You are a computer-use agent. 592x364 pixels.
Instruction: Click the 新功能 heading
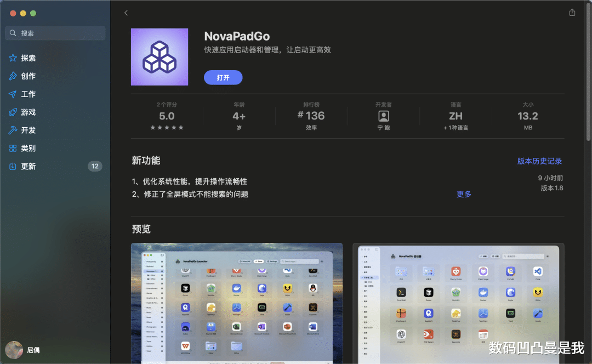(146, 161)
